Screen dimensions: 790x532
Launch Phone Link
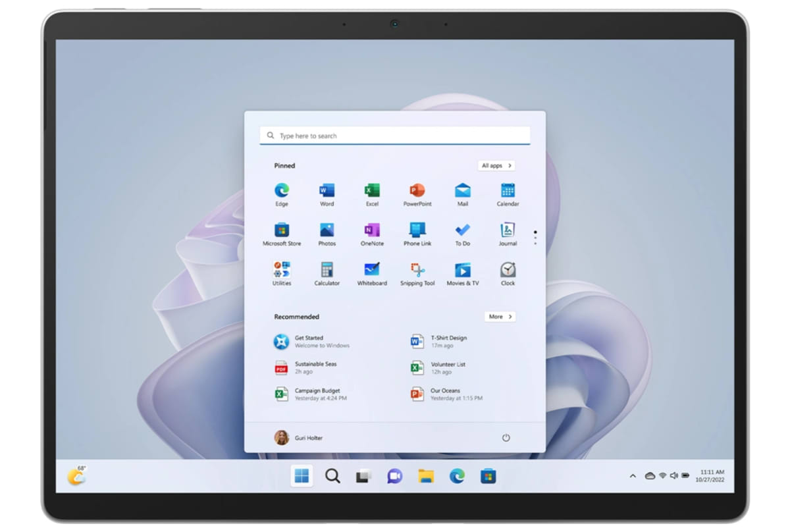click(417, 230)
